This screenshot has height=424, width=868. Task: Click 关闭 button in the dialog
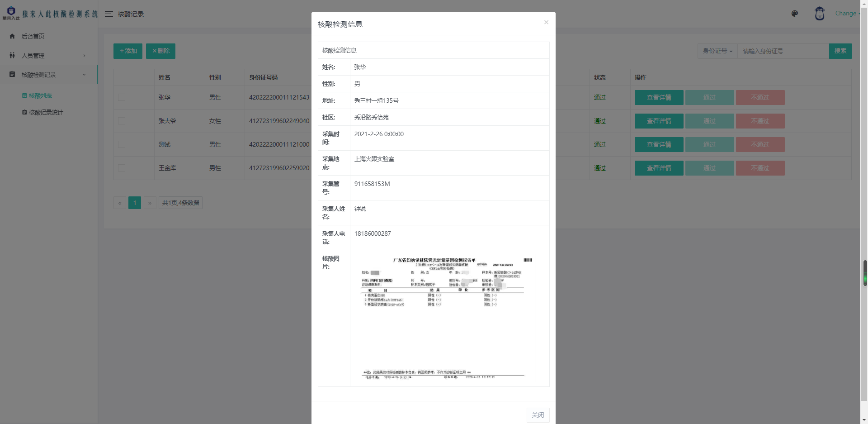538,415
